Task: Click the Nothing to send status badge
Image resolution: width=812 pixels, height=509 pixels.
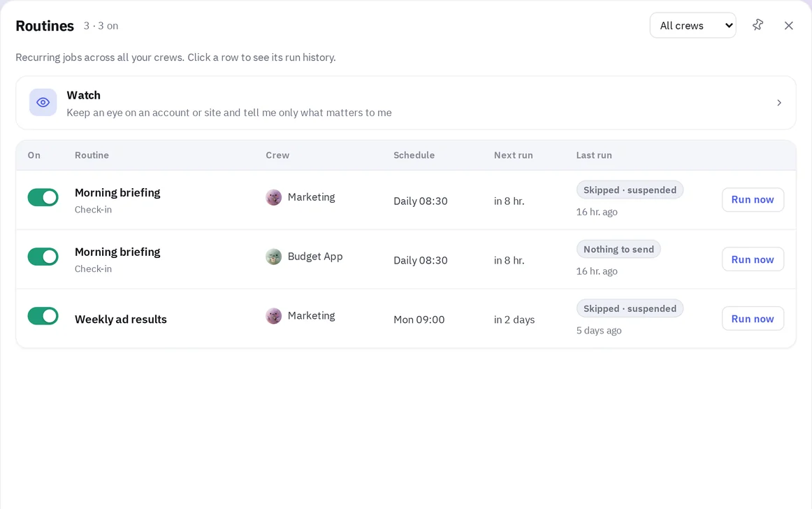Action: [618, 250]
